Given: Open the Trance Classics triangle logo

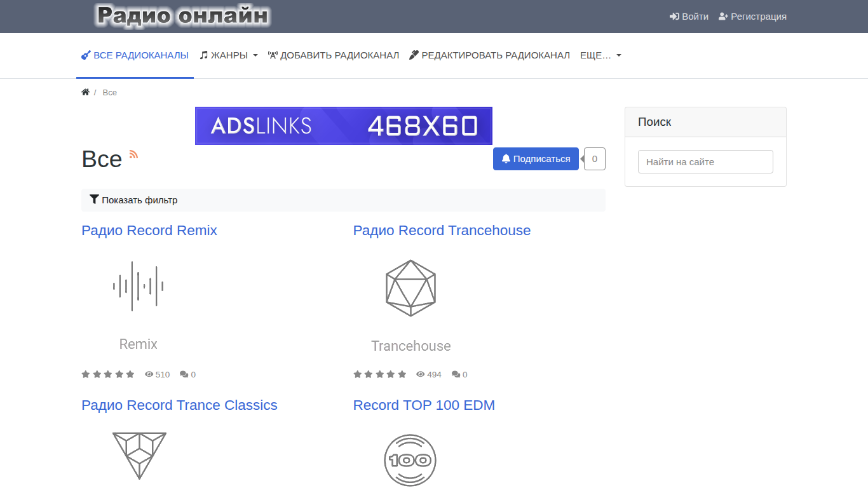Looking at the screenshot, I should [x=139, y=456].
